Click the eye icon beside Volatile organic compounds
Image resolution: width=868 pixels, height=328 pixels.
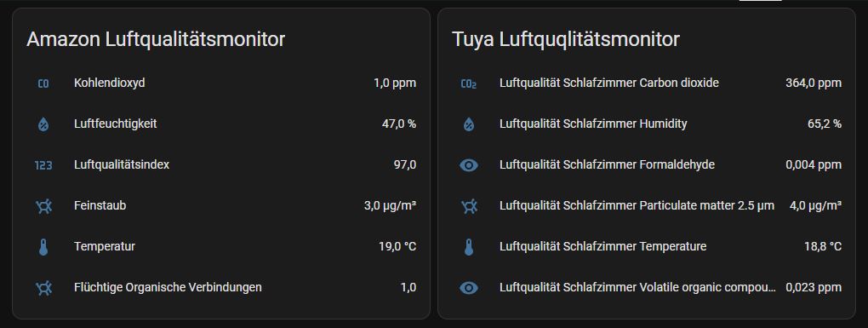click(x=469, y=288)
